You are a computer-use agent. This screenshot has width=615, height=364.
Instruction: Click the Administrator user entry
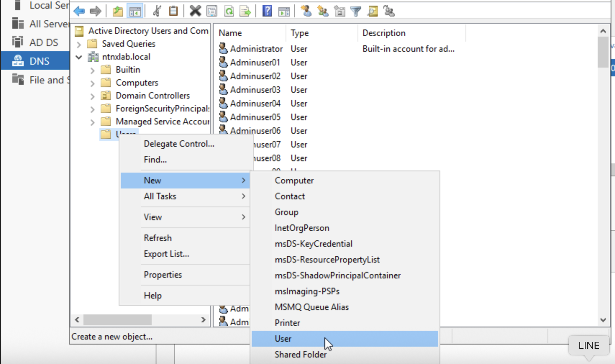[x=256, y=49]
